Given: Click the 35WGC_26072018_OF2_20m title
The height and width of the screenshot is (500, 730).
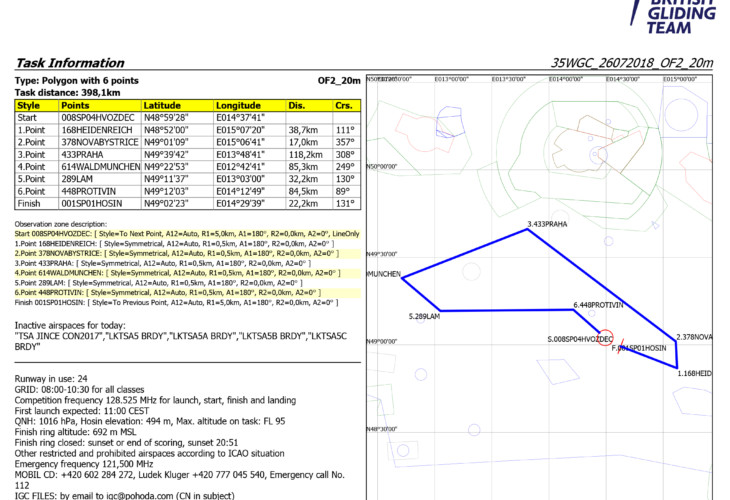Looking at the screenshot, I should (x=632, y=62).
